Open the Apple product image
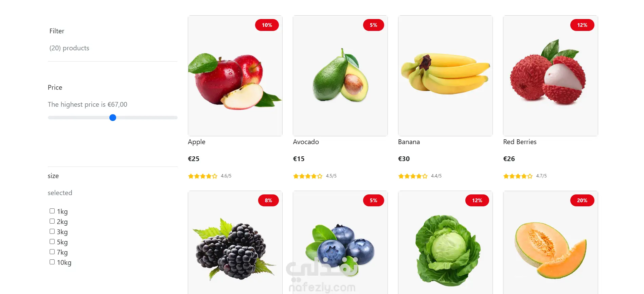This screenshot has width=644, height=294. point(235,76)
